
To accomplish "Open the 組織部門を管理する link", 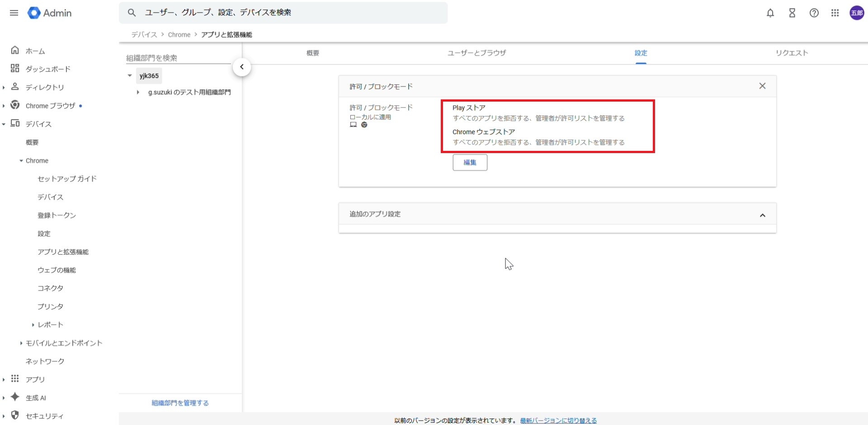I will click(180, 403).
